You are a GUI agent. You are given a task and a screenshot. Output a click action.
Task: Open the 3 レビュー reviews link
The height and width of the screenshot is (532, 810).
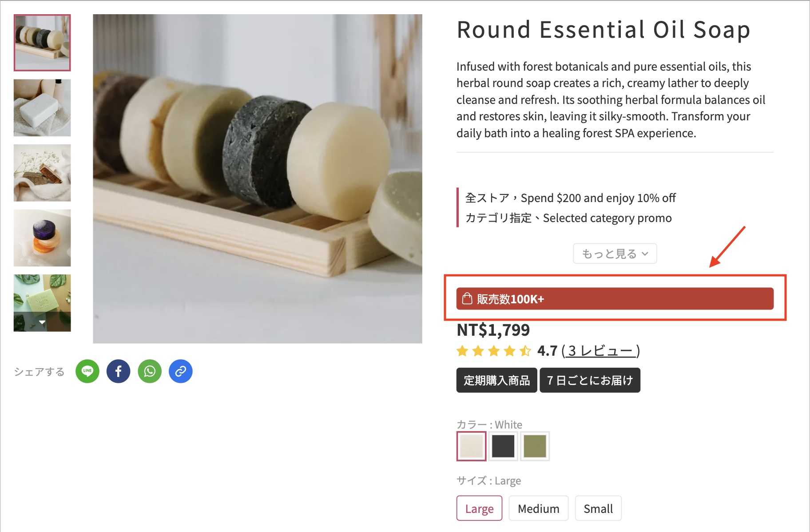(600, 351)
